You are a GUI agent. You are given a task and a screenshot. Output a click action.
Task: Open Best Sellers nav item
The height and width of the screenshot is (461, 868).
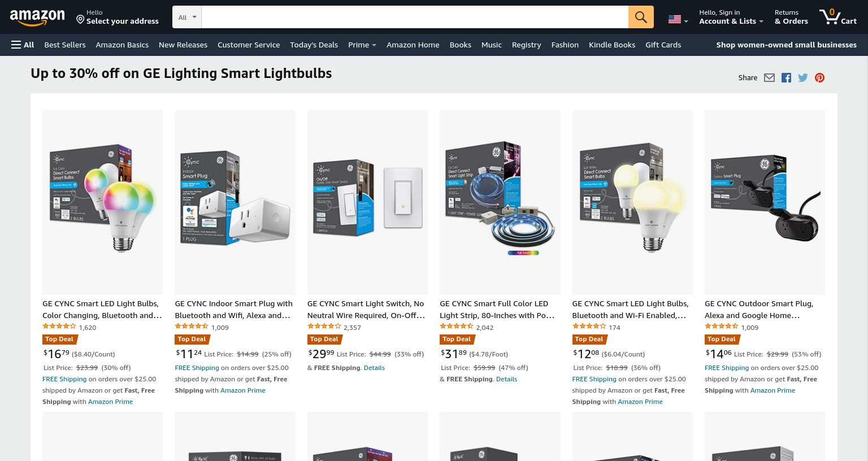click(x=65, y=45)
